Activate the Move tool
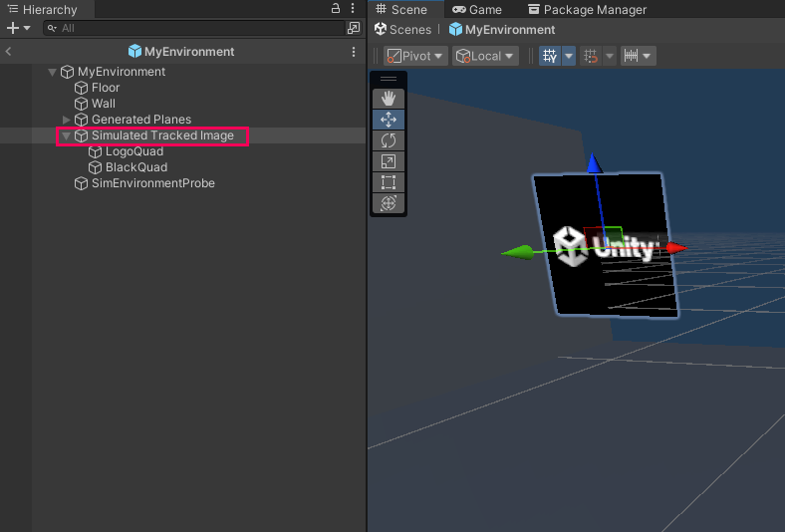Viewport: 785px width, 532px height. tap(389, 119)
